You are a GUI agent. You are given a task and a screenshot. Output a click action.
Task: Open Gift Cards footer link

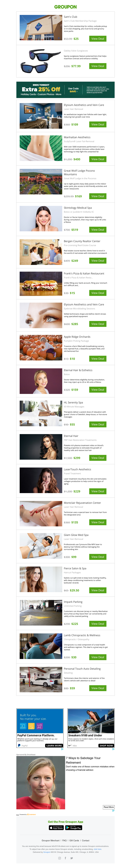point(74,840)
